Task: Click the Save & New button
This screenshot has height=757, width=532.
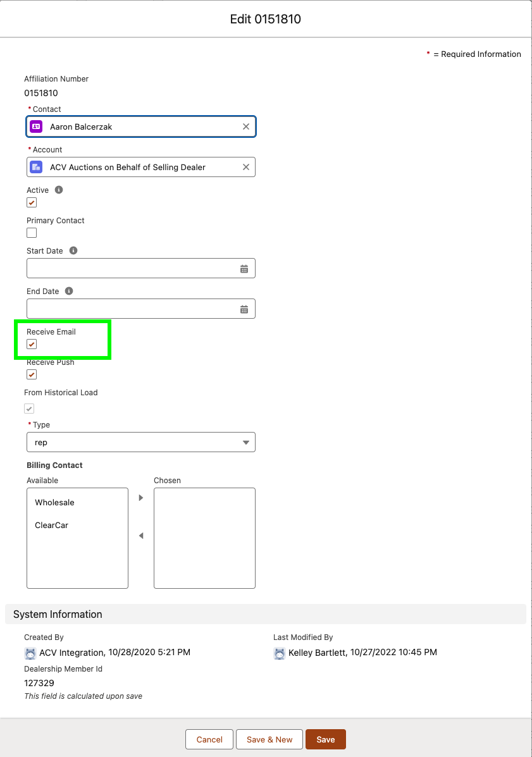Action: pyautogui.click(x=269, y=739)
